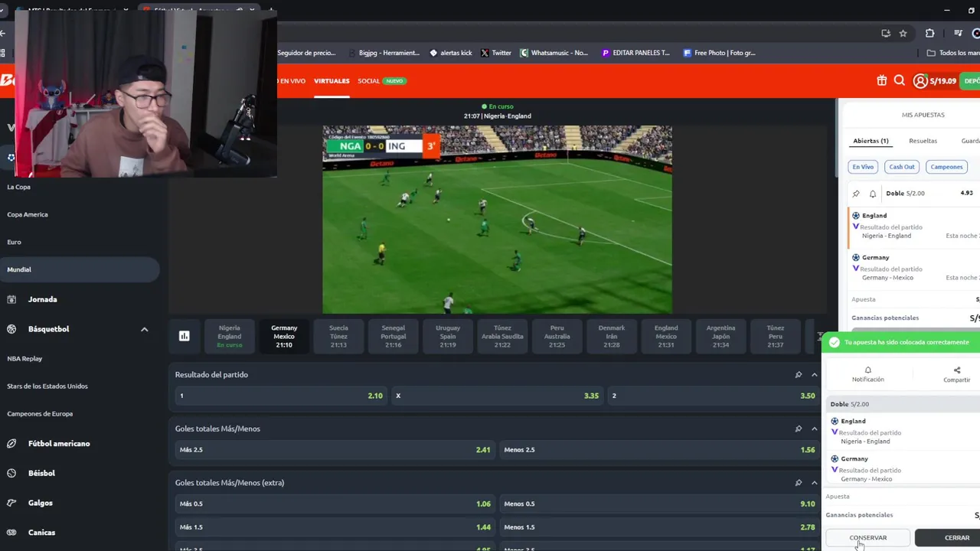The height and width of the screenshot is (551, 980).
Task: Bet Menos 0.5 at odds 9.10
Action: pos(659,504)
